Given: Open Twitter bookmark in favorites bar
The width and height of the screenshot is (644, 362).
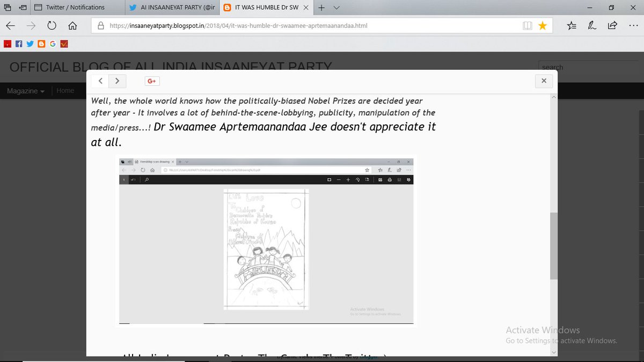Looking at the screenshot, I should click(30, 44).
